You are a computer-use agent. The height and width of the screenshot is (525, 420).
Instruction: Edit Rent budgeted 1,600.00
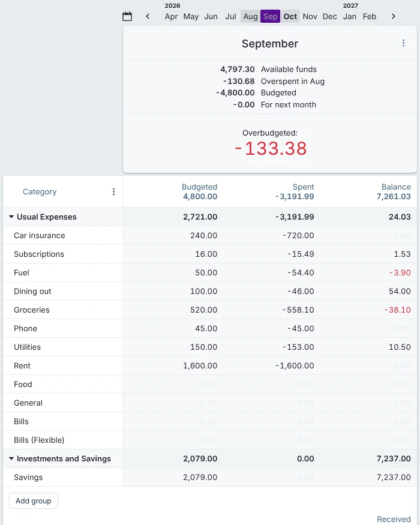[200, 365]
